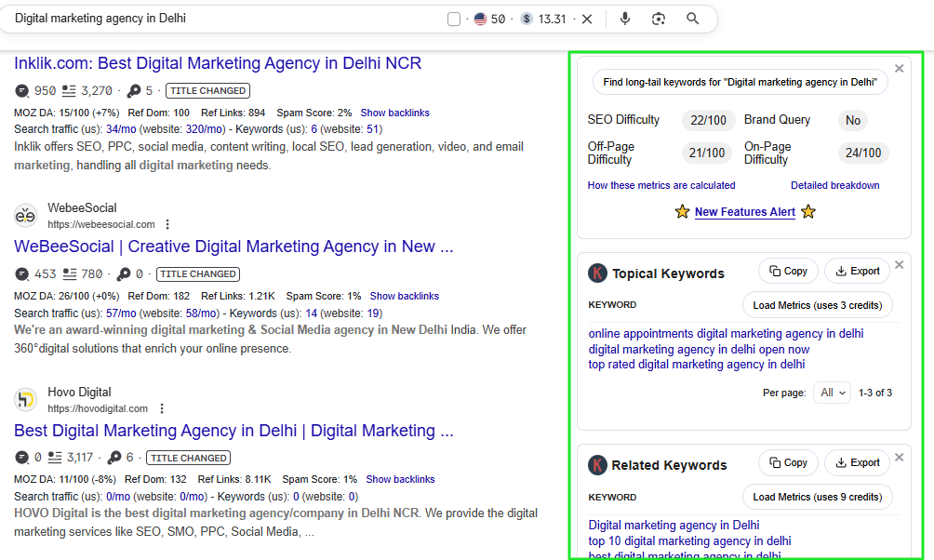Close the SEO Difficulty widget
Screen dimensions: 934x560
point(899,69)
